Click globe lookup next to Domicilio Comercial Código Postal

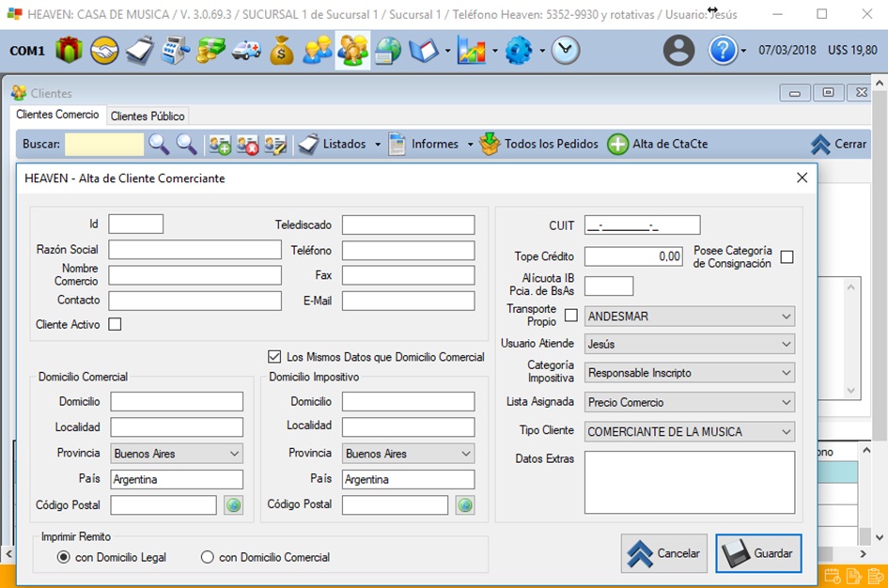(233, 504)
